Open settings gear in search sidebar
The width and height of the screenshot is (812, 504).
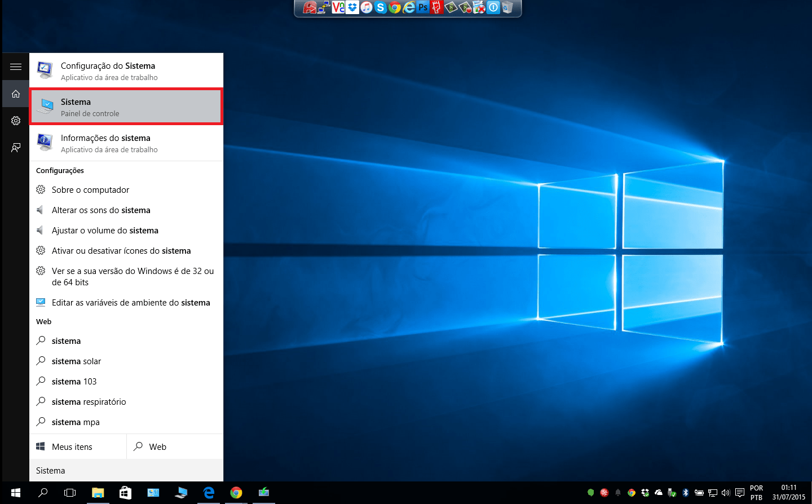click(16, 121)
